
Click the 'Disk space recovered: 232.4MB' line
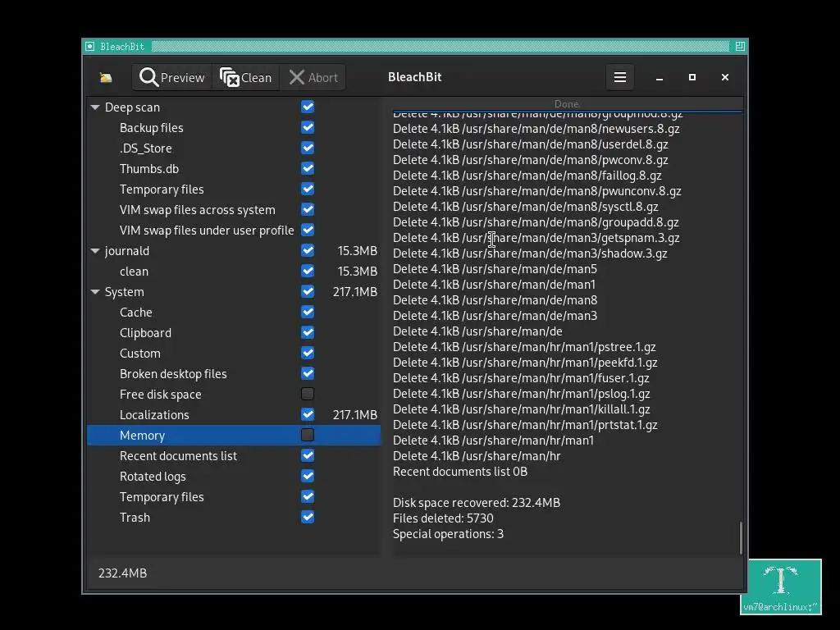[477, 503]
